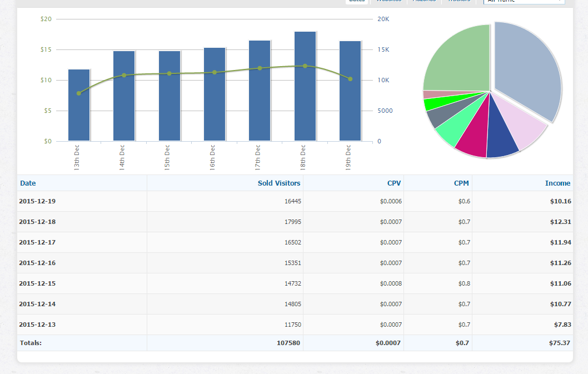Viewport: 588px width, 374px height.
Task: Click the 2015-12-18 date row
Action: 37,222
